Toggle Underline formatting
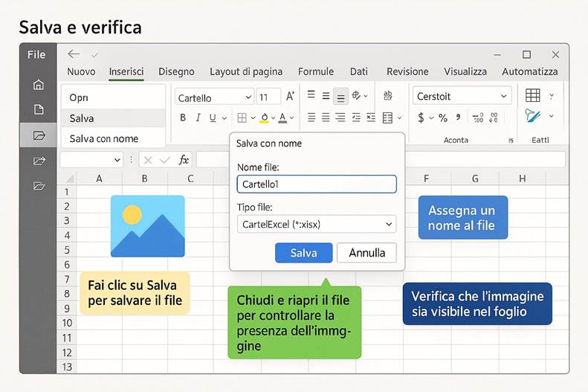The image size is (588, 392). [x=213, y=118]
